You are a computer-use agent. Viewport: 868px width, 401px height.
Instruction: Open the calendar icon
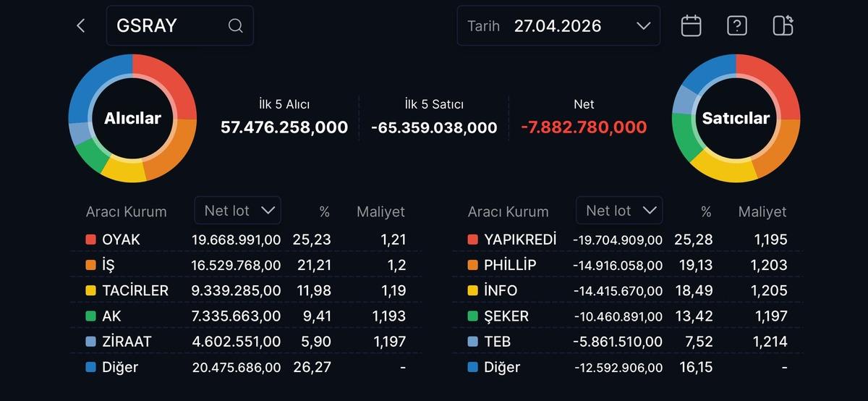tap(692, 26)
